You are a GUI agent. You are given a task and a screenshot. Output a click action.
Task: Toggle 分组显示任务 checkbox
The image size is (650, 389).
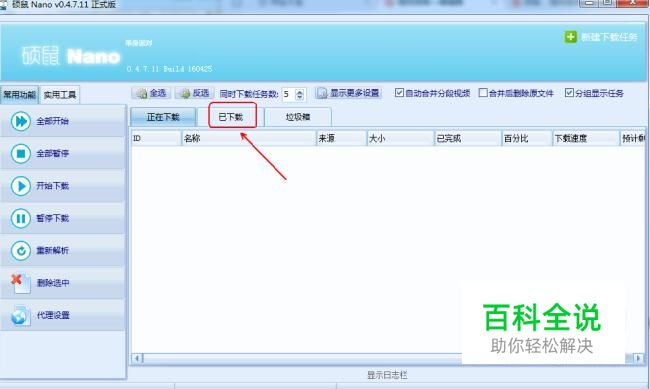pyautogui.click(x=570, y=92)
